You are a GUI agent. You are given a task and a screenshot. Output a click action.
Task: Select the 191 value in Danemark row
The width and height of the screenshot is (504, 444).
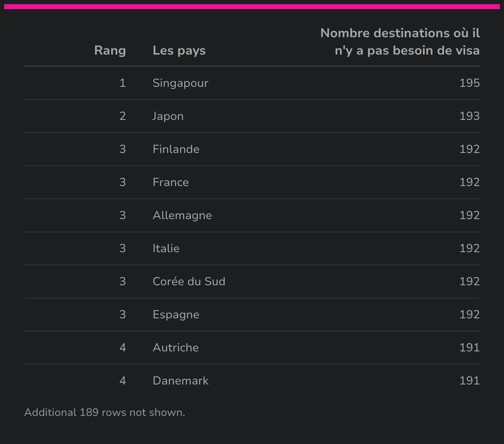coord(469,381)
